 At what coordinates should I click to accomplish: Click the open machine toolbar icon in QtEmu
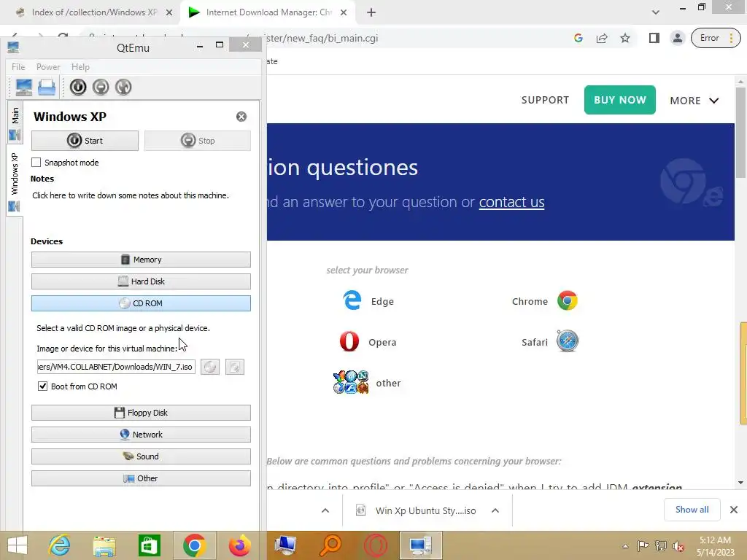click(47, 87)
